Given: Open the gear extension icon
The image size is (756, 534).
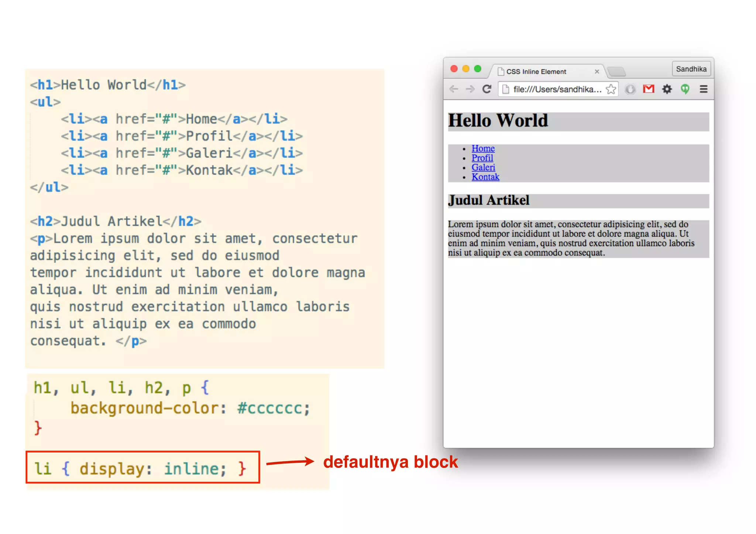Looking at the screenshot, I should (x=667, y=89).
